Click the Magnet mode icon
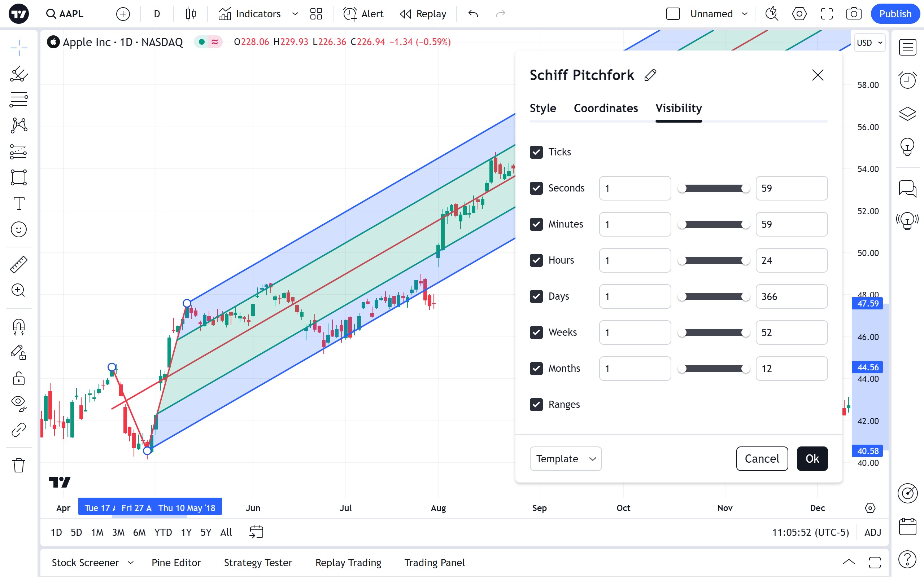The width and height of the screenshot is (924, 577). tap(18, 327)
